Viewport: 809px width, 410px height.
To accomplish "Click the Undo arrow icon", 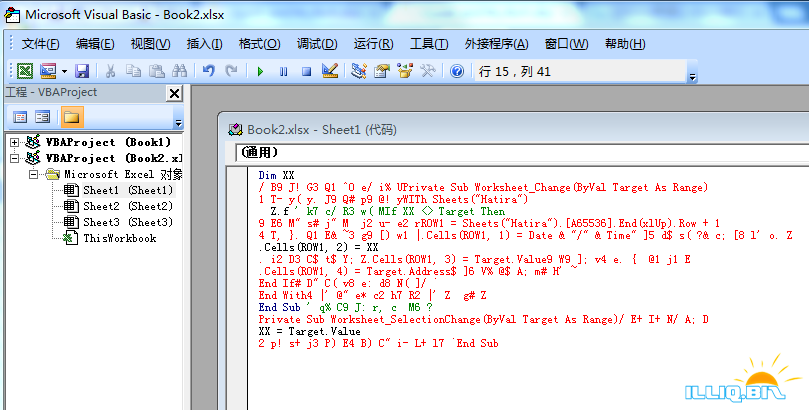I will click(209, 71).
